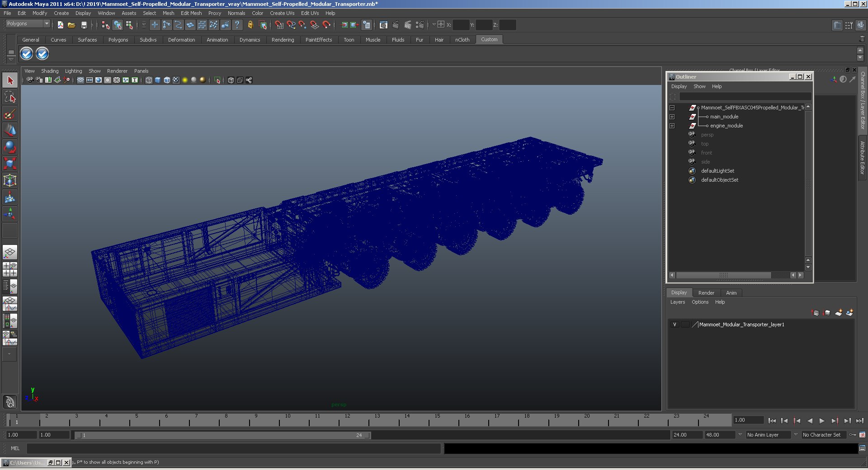Expand engine_module node in Outliner
Screen dimensions: 868x470
tap(672, 126)
